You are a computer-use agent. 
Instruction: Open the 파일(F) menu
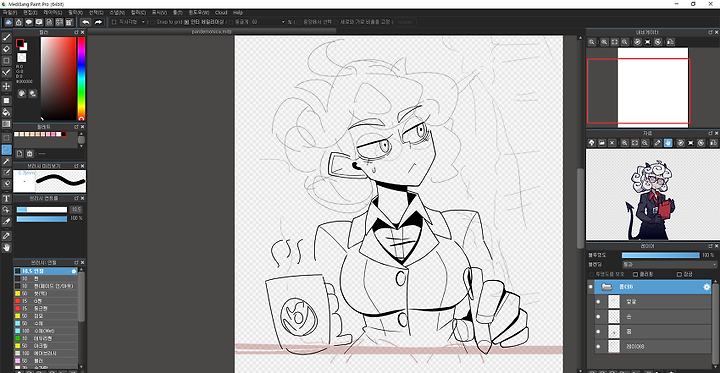10,12
